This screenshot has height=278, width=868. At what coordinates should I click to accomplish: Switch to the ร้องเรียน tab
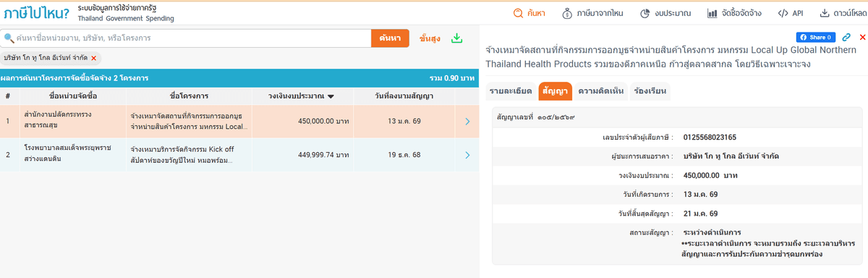(650, 91)
